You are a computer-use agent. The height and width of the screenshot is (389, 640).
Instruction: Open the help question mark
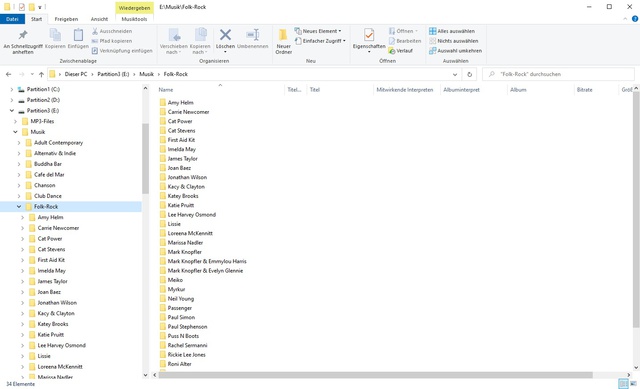(x=635, y=19)
